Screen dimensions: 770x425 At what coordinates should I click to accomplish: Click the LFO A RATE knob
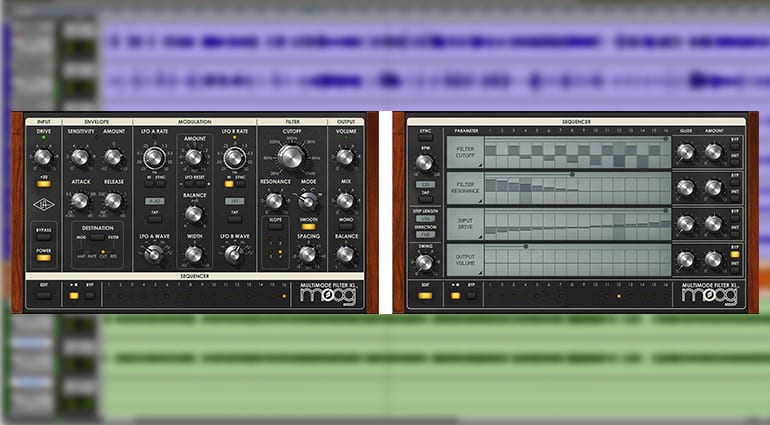click(x=154, y=158)
